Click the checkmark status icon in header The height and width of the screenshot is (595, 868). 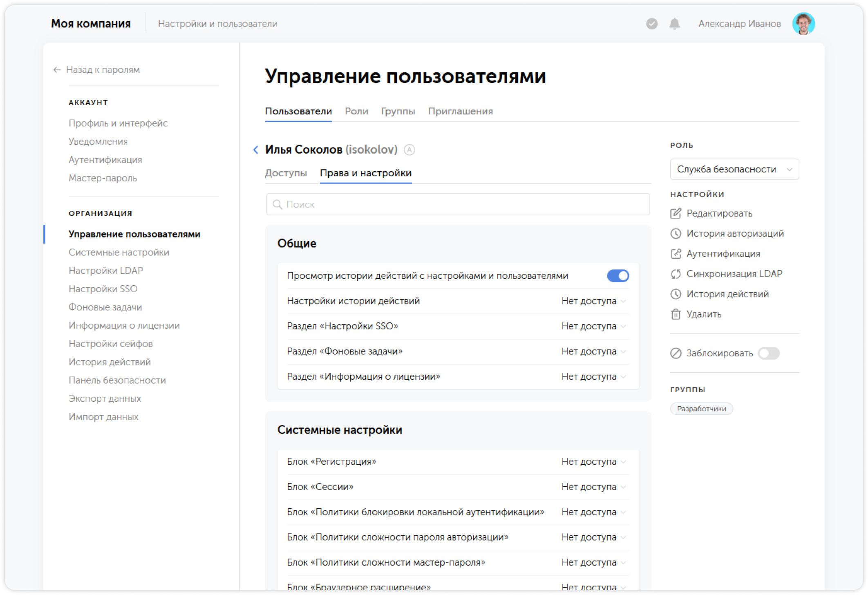[x=651, y=23]
